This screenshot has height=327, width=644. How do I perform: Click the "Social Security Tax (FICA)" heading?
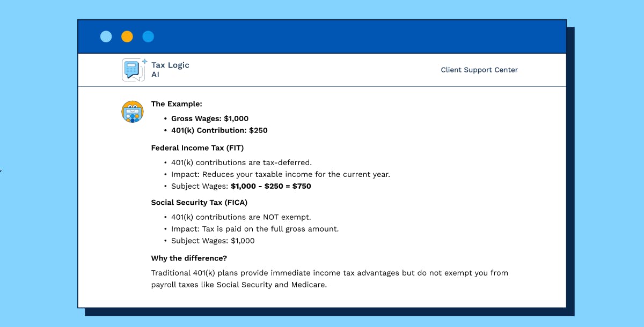point(199,202)
